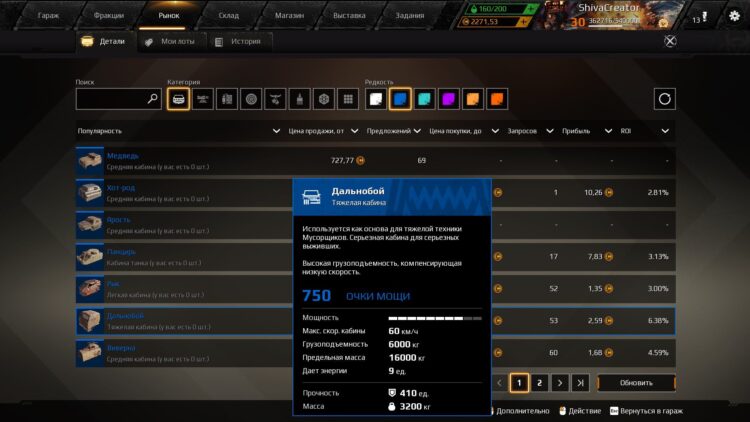Select the cabins category filter icon
Viewport: 750px width, 422px height.
tap(179, 99)
